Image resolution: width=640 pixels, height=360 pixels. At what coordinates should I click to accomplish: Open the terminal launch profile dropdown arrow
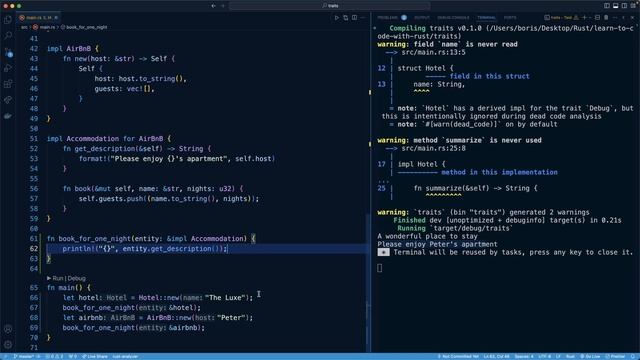click(590, 18)
